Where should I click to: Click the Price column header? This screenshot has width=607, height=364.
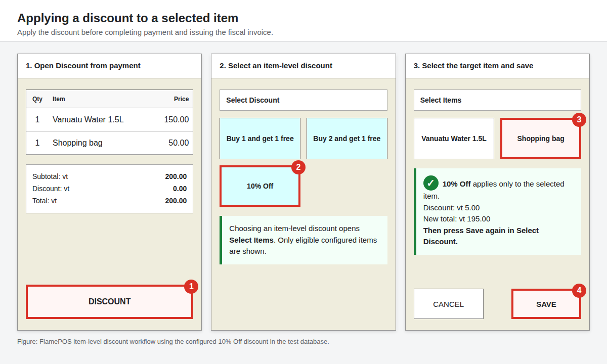pyautogui.click(x=181, y=99)
